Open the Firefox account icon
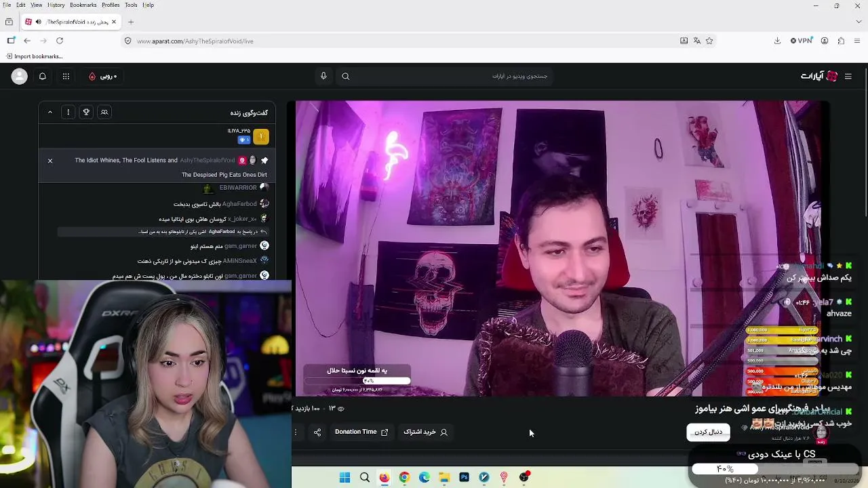 click(825, 41)
